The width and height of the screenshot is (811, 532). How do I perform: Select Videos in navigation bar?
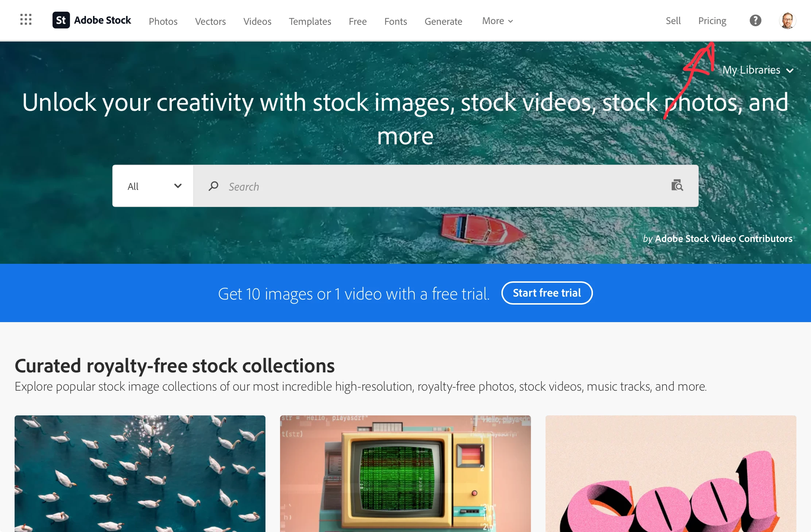point(257,21)
